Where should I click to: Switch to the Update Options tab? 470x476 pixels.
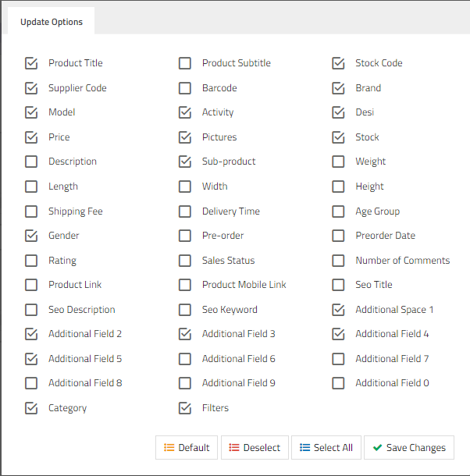(52, 22)
